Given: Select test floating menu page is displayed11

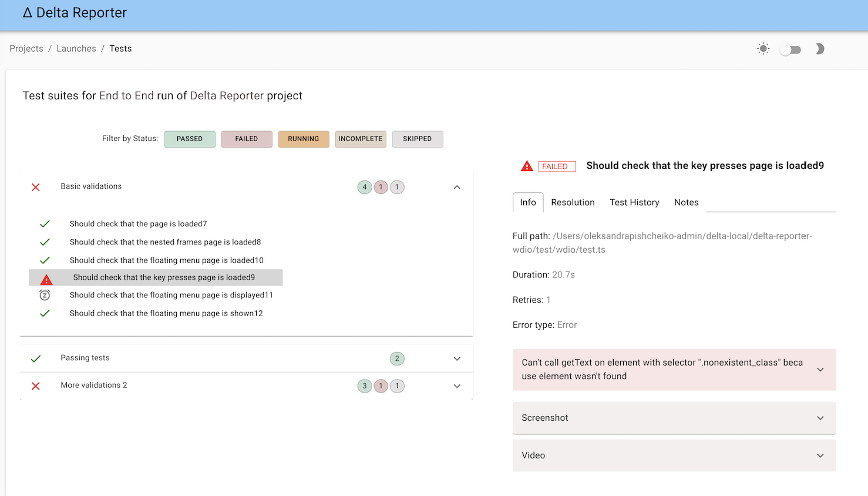Looking at the screenshot, I should click(x=171, y=295).
